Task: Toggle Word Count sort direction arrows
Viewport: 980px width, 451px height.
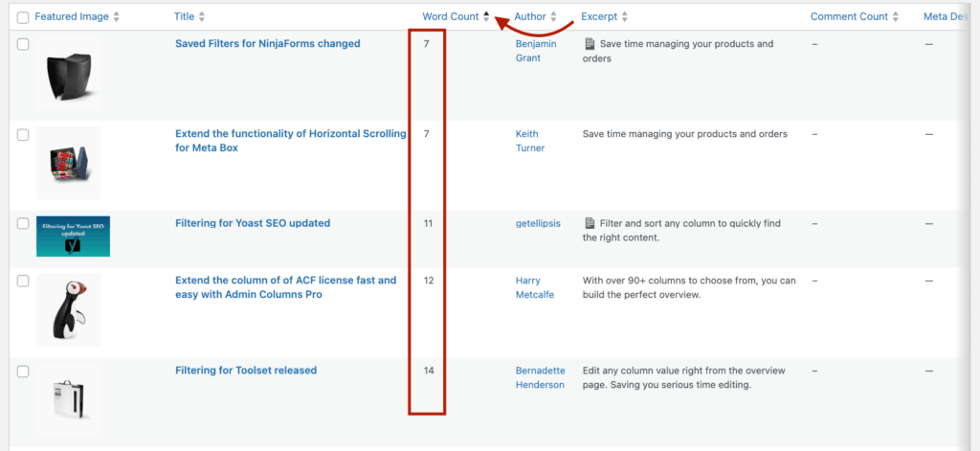Action: click(486, 17)
